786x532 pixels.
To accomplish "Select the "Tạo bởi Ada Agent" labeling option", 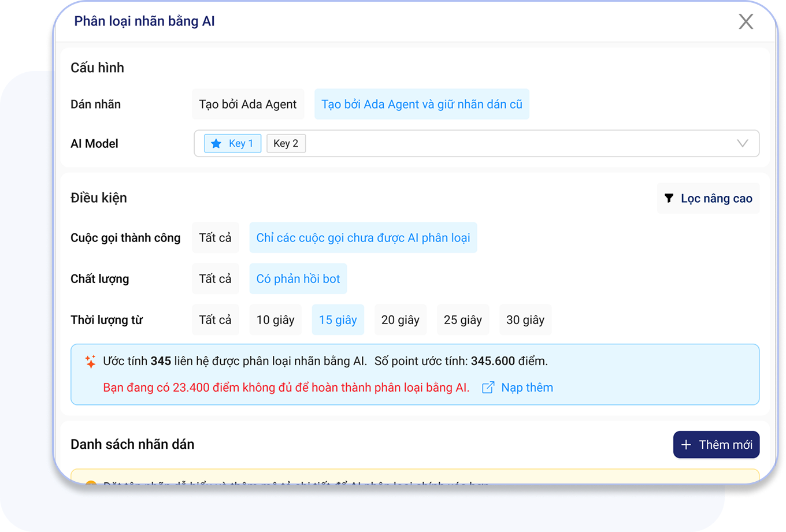I will coord(248,105).
